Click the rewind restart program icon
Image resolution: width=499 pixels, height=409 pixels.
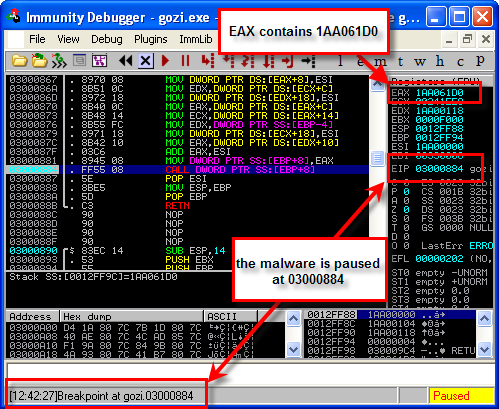pyautogui.click(x=126, y=61)
